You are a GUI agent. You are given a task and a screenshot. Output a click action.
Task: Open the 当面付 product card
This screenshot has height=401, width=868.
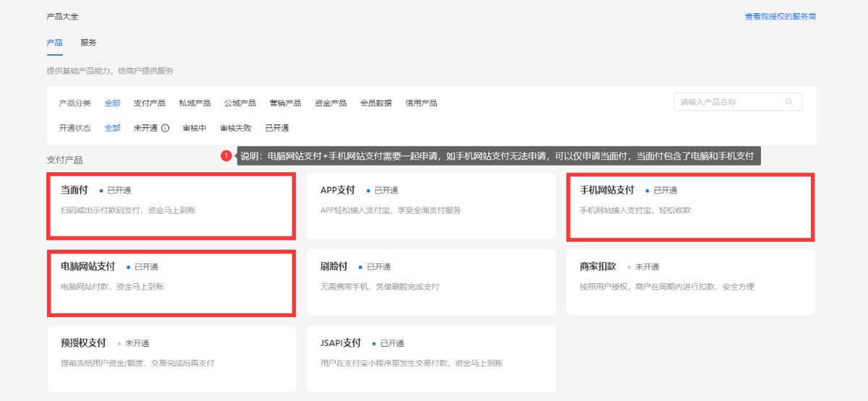[x=171, y=206]
